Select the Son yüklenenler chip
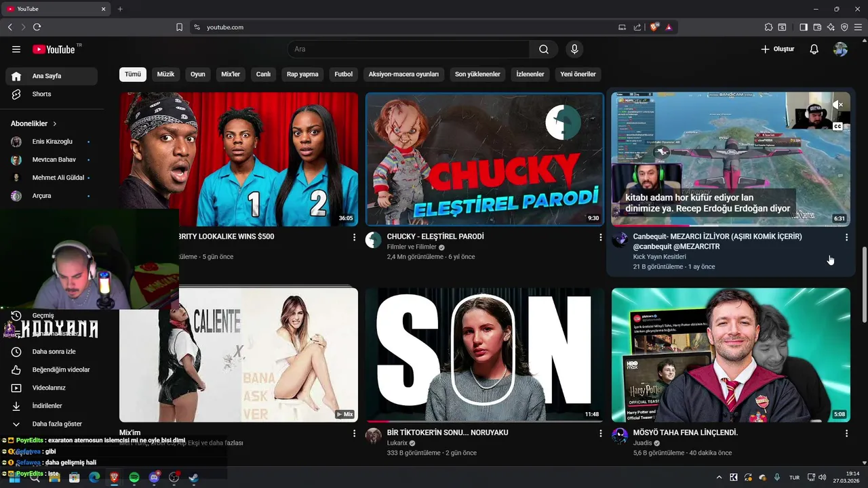 (477, 74)
